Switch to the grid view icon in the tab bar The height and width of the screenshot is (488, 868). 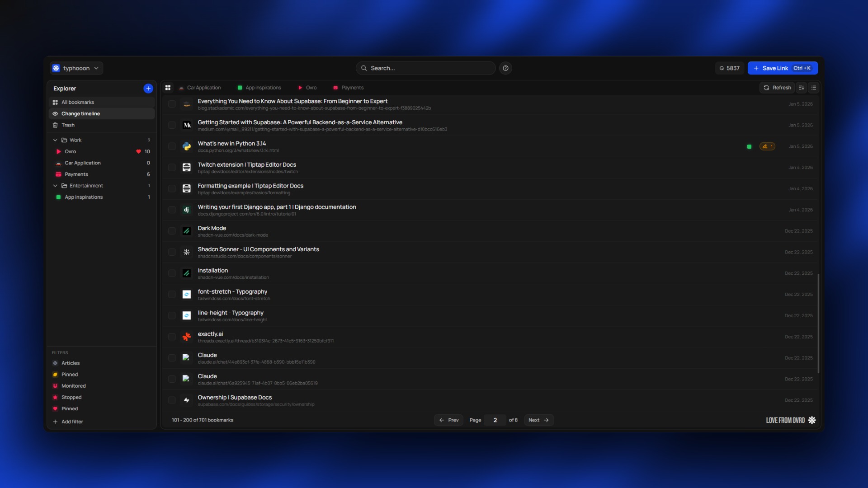pyautogui.click(x=168, y=88)
